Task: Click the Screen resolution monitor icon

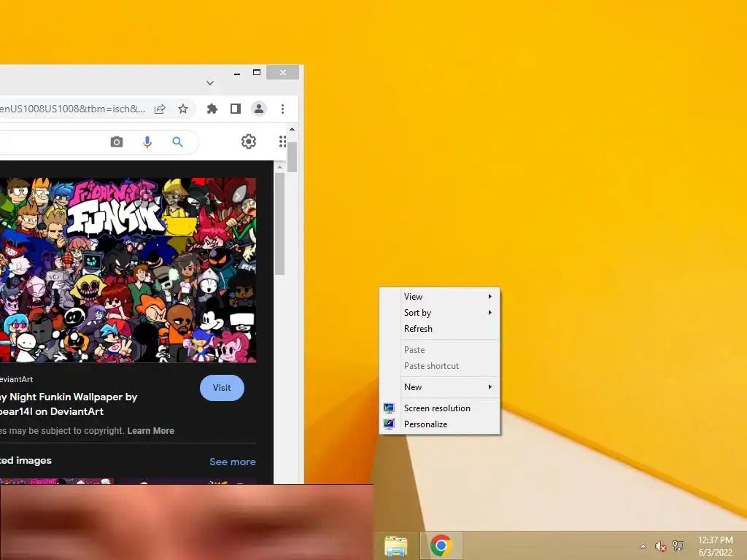Action: 390,408
